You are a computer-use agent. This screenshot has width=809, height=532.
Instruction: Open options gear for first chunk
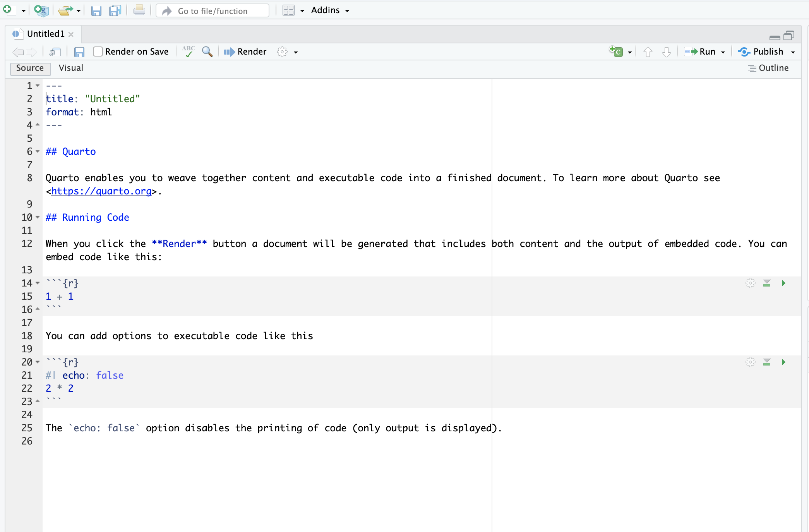pos(750,283)
